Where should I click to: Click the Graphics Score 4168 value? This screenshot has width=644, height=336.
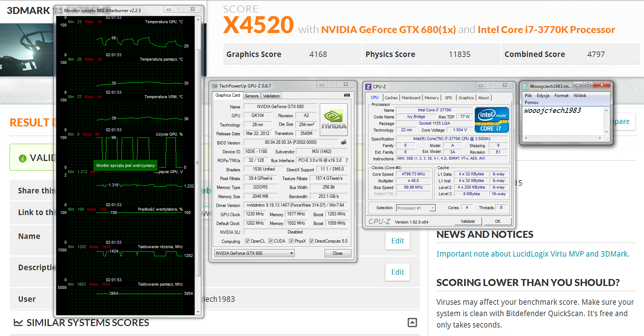318,54
